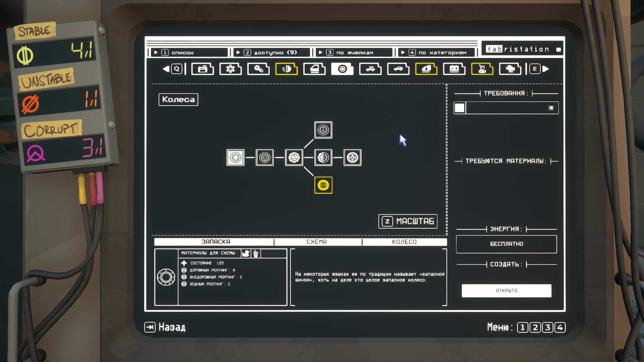
Task: Switch to the СХЕМА tab
Action: click(317, 242)
